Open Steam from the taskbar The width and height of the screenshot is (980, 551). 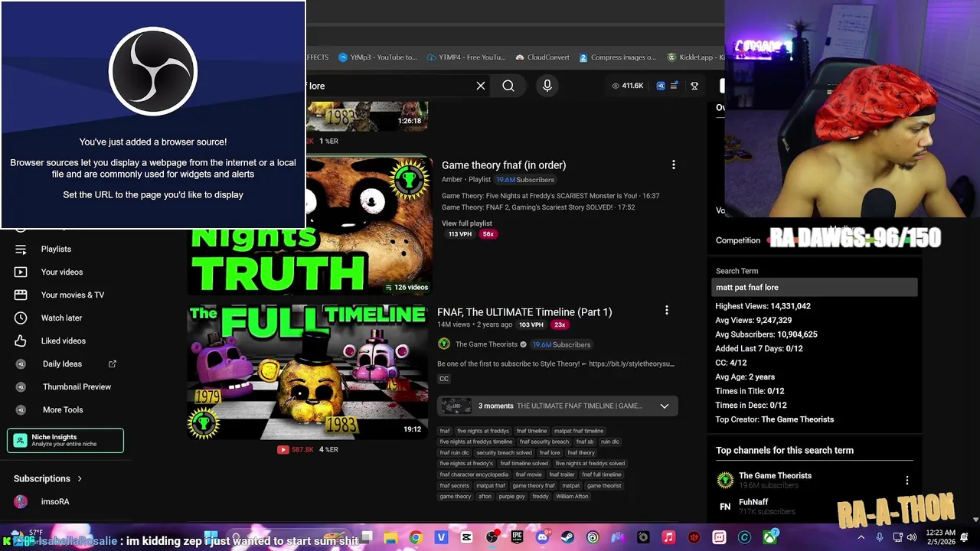click(568, 537)
